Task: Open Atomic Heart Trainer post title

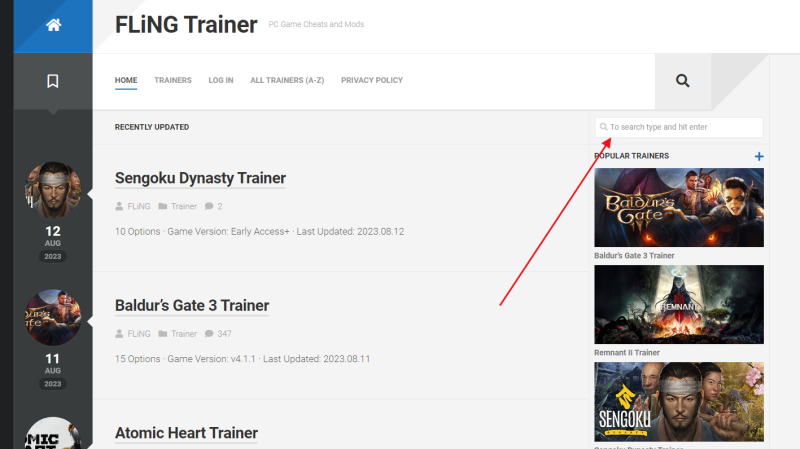Action: (186, 433)
